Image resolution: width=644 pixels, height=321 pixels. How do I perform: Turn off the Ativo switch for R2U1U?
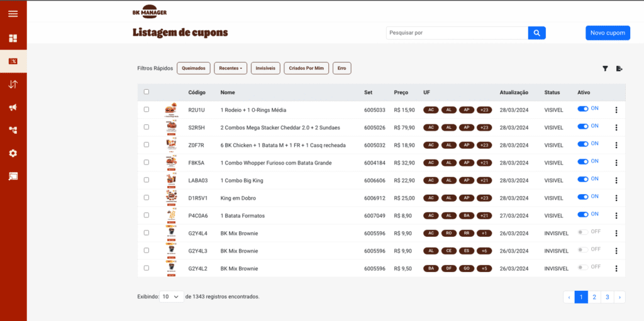583,109
